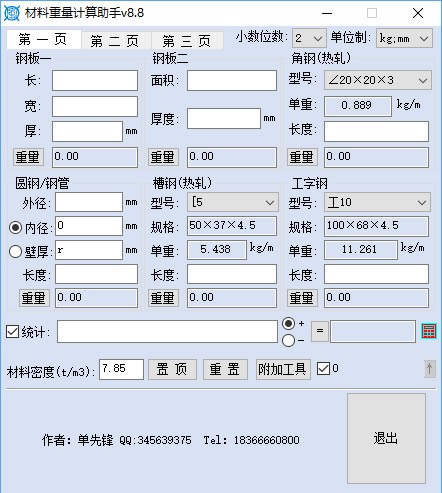
Task: Click the equals button
Action: (320, 331)
